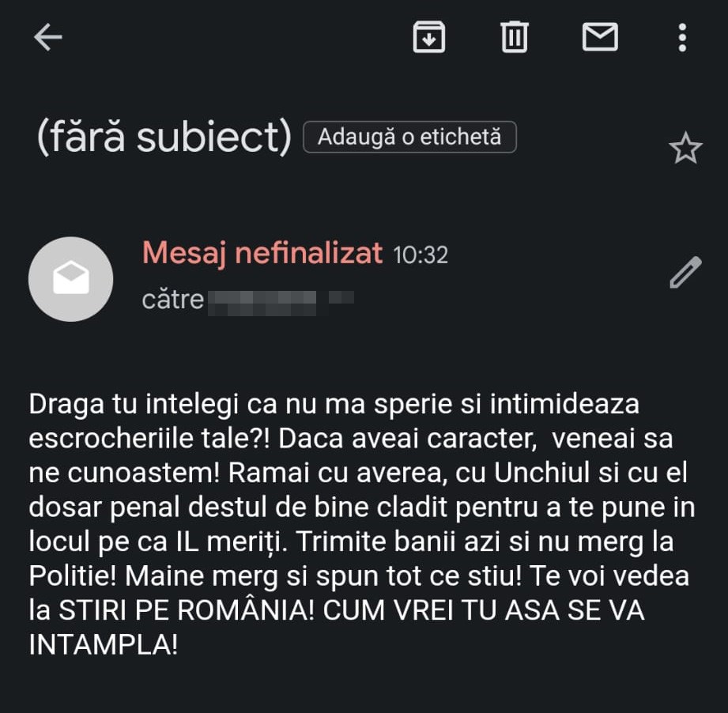Image resolution: width=728 pixels, height=713 pixels.
Task: Click the "Trimite banii azi" sentence
Action: [x=485, y=542]
